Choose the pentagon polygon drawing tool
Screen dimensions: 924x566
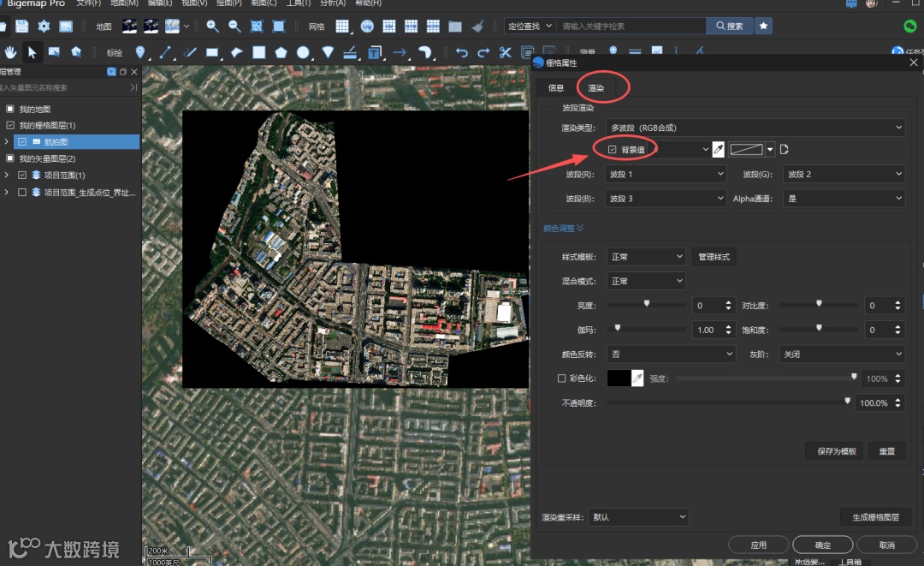(281, 53)
